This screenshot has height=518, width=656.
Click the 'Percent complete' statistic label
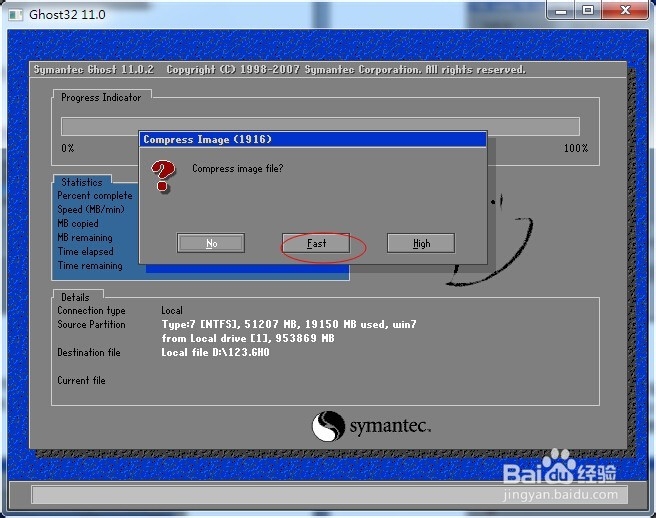pos(95,195)
